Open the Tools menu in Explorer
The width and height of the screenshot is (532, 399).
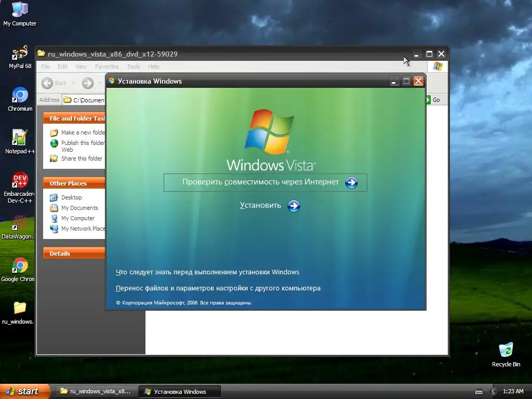pyautogui.click(x=134, y=66)
